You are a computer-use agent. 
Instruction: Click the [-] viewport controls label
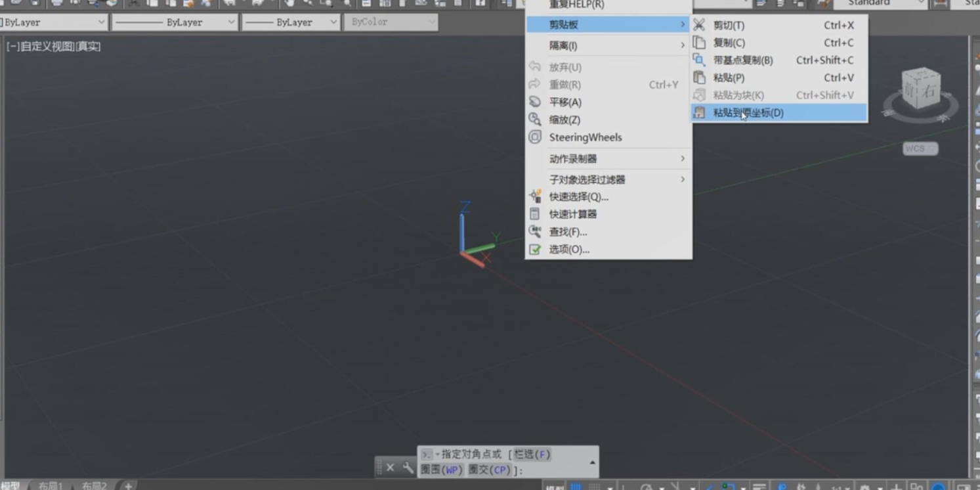click(x=12, y=47)
